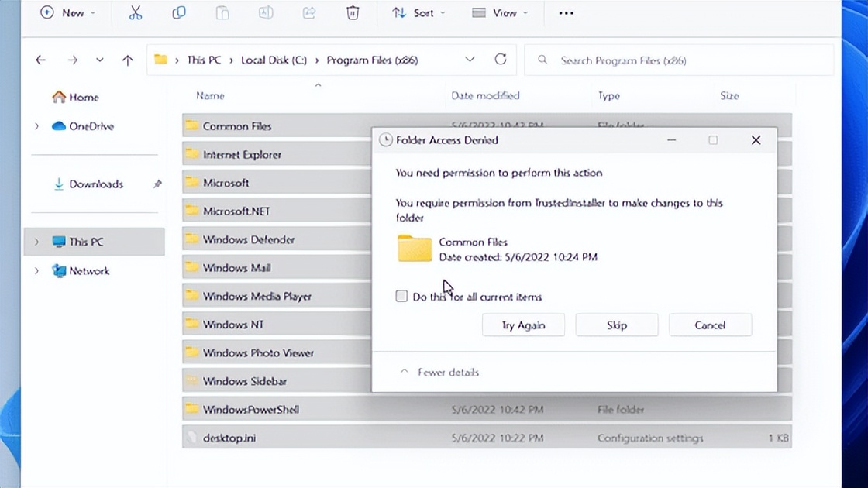Screen dimensions: 868x488
Task: Click the Paste toolbar icon
Action: (222, 12)
